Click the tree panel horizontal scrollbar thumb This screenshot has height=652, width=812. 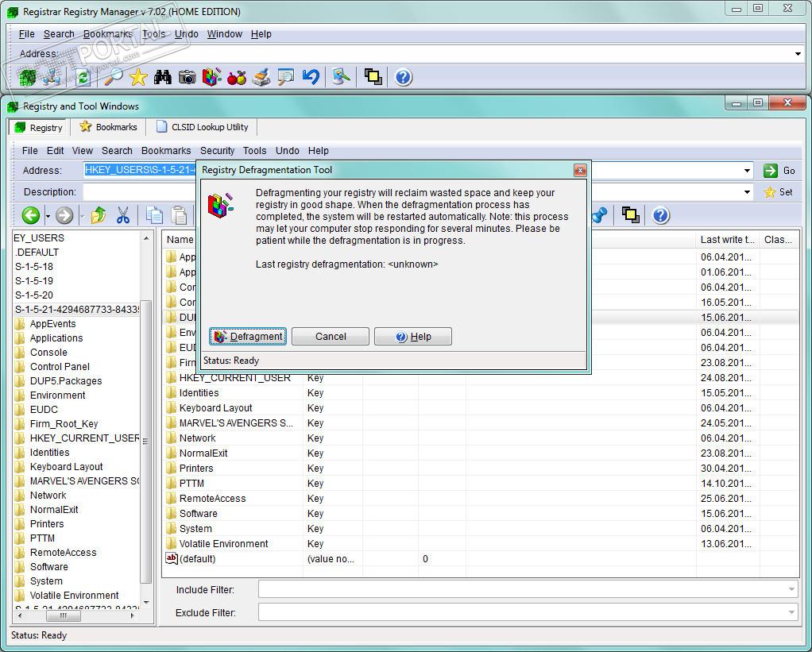[64, 615]
